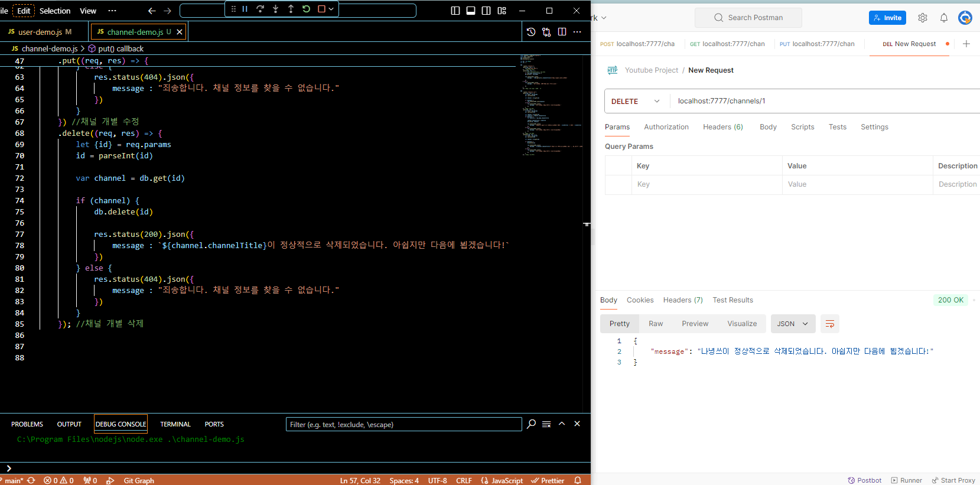This screenshot has height=485, width=980.
Task: Switch to the PROBLEMS panel tab
Action: pos(27,424)
